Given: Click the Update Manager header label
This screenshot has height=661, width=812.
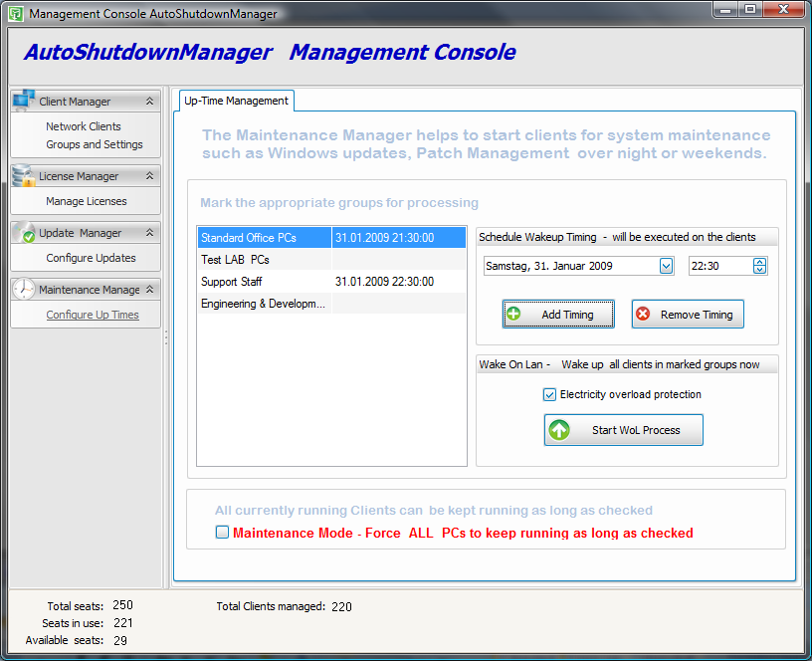Looking at the screenshot, I should pos(81,233).
